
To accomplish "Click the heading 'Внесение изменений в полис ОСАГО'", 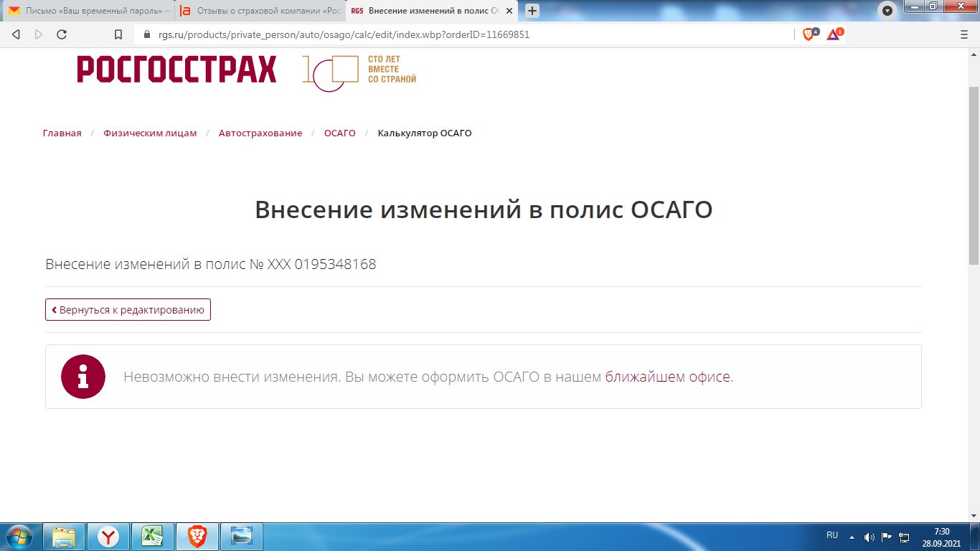I will [484, 209].
